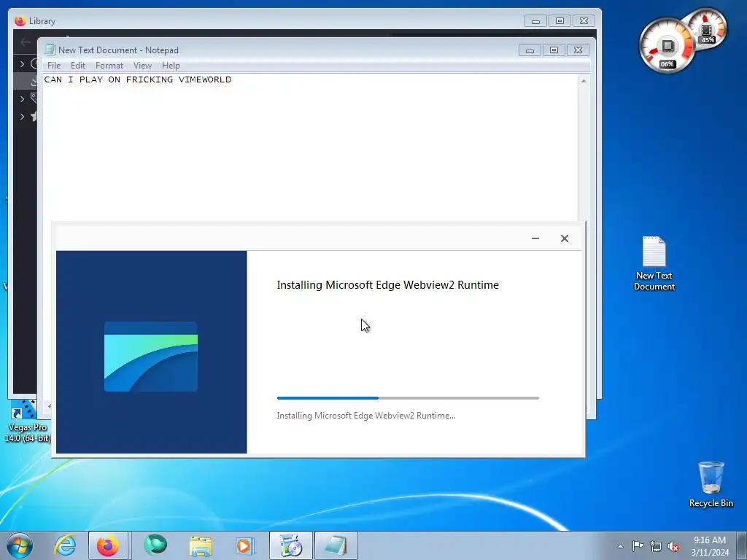Expand the All Bookmarks star row in Library
Viewport: 747px width, 560px height.
[22, 116]
